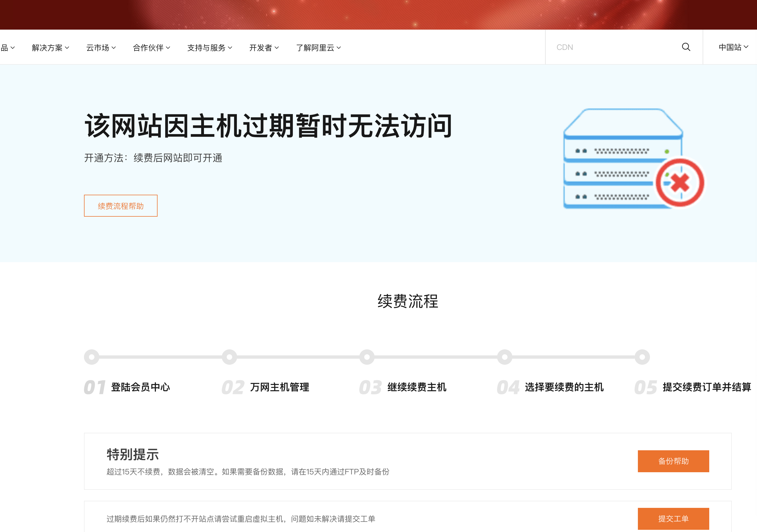Select step 05 提交续费订单并结算
757x532 pixels.
click(693, 387)
